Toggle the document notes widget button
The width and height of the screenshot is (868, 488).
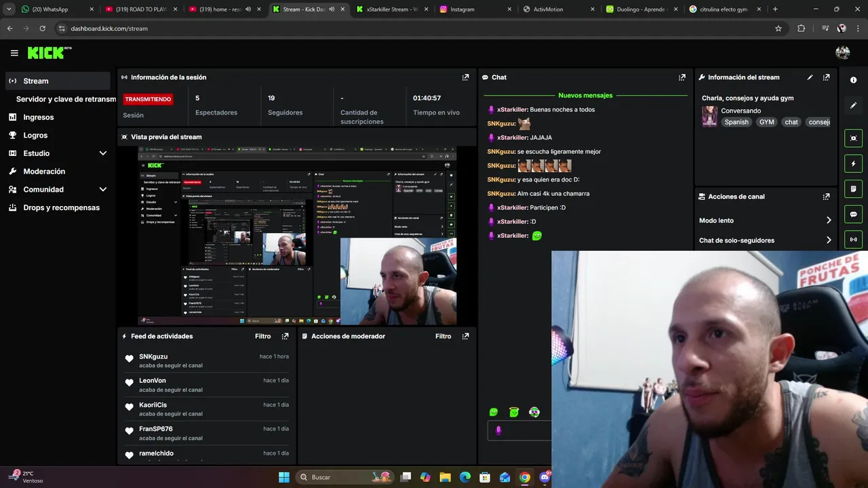point(853,188)
